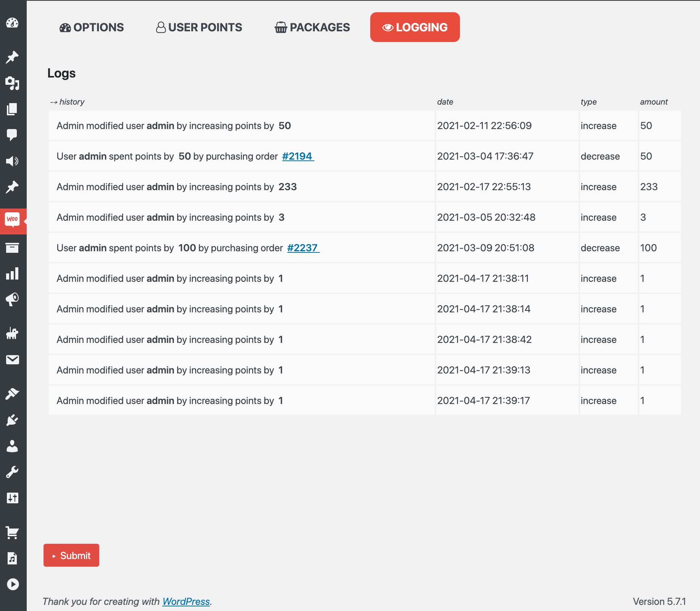The height and width of the screenshot is (611, 700).
Task: Open the Settings sliders icon
Action: click(12, 498)
